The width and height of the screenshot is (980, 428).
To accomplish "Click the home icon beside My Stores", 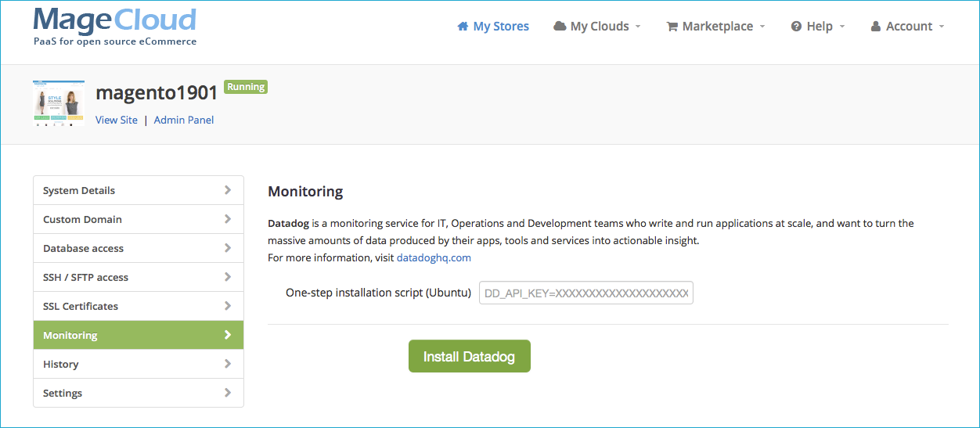I will point(463,26).
